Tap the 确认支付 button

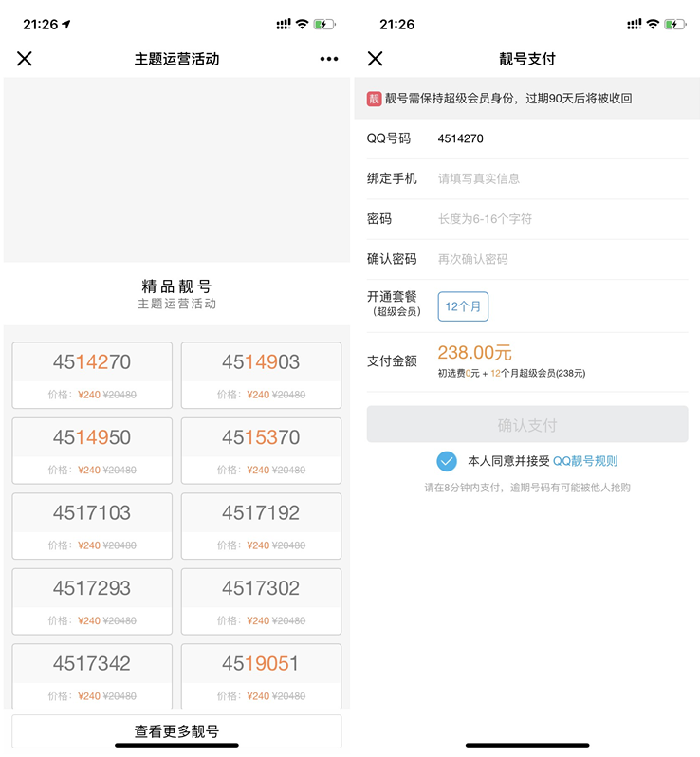[527, 424]
